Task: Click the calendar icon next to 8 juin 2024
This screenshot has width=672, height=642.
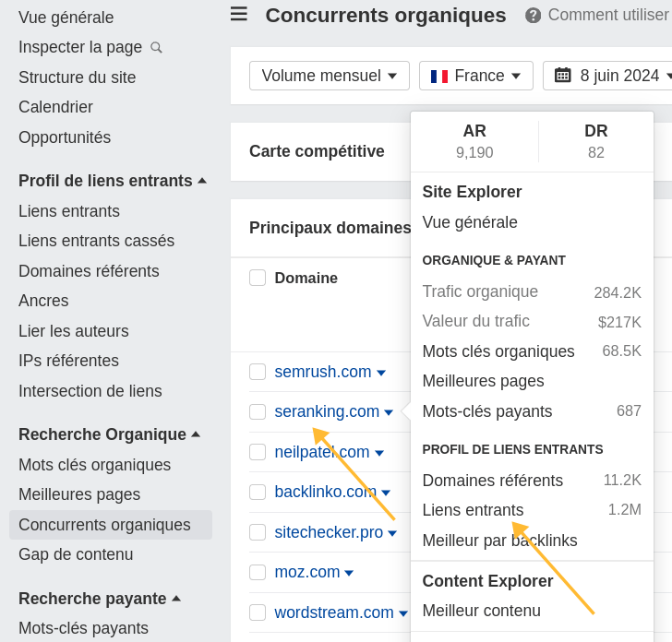Action: click(x=563, y=76)
